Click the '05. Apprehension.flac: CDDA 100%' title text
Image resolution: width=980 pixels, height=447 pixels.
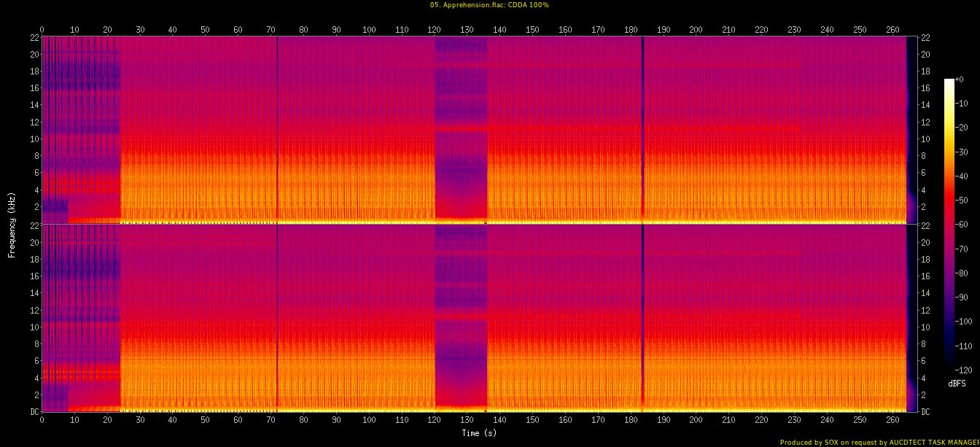coord(489,5)
